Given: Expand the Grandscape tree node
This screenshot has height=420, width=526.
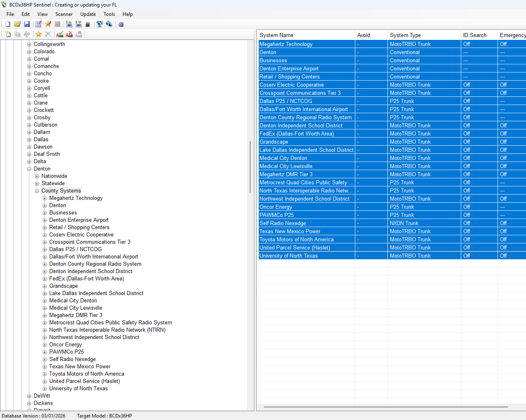Looking at the screenshot, I should pos(45,286).
